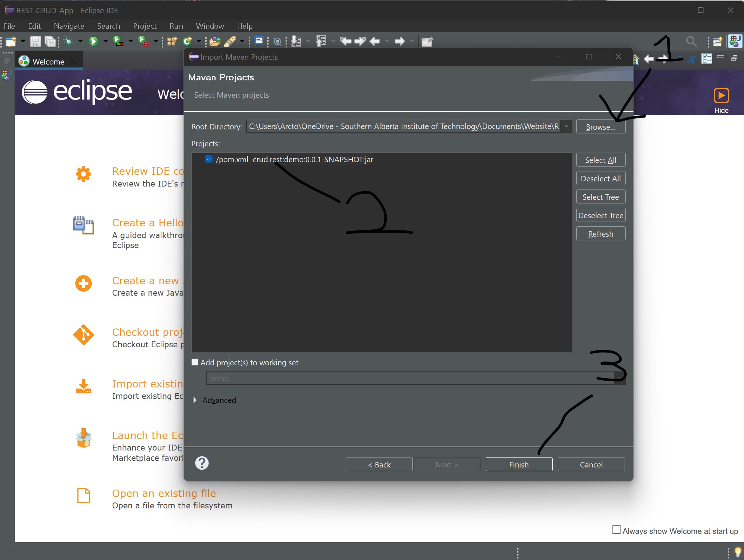Image resolution: width=744 pixels, height=560 pixels.
Task: Click the Browse... button
Action: [601, 127]
